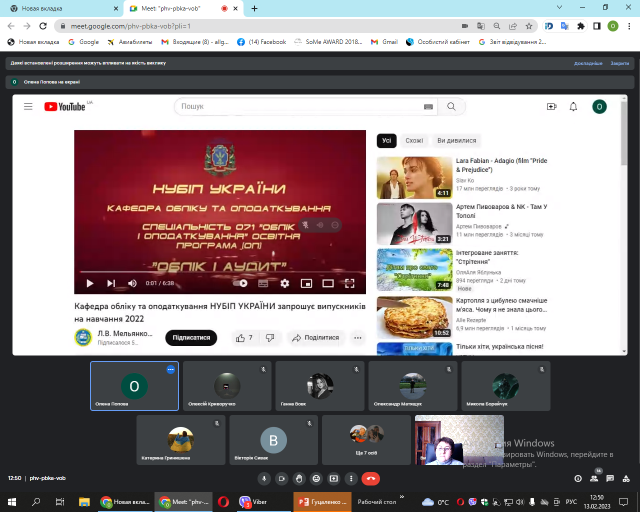640x512 pixels.
Task: Open Google Translate extension icon
Action: [564, 26]
